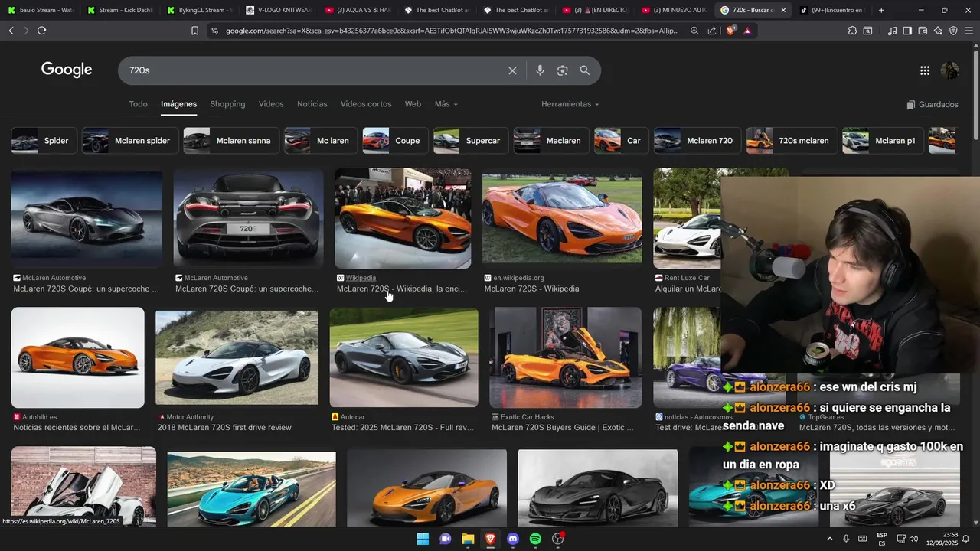Screen dimensions: 980x551
Task: Expand the Herramientas tools dropdown
Action: click(x=570, y=104)
